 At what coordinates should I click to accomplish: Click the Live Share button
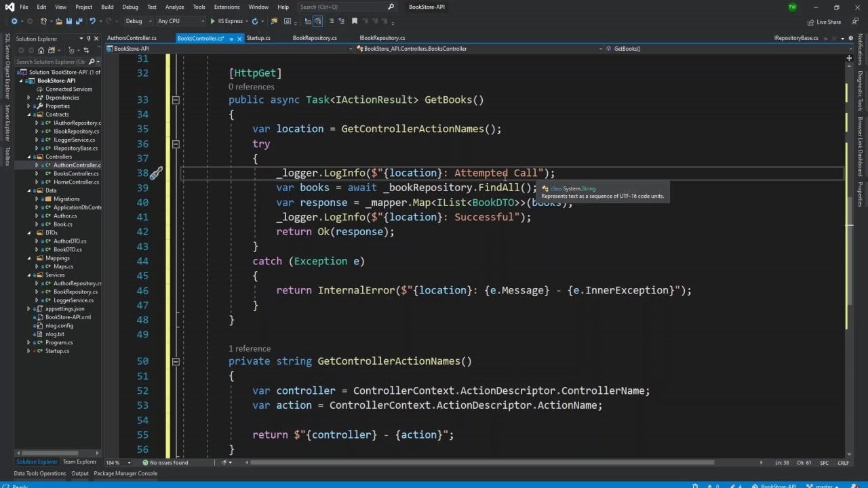point(824,22)
